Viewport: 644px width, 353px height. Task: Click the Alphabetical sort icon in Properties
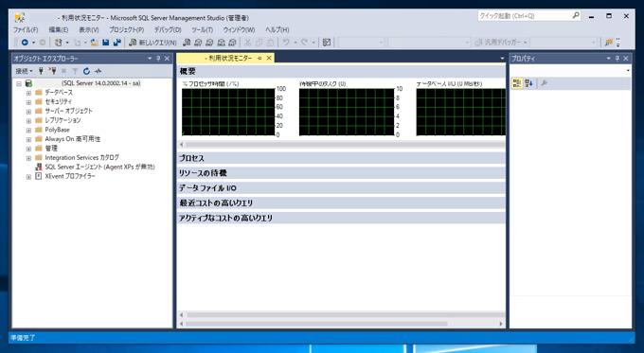[x=528, y=83]
